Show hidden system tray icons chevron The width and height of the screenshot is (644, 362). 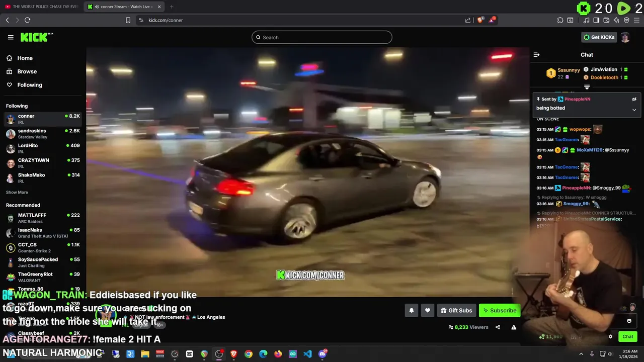[581, 354]
